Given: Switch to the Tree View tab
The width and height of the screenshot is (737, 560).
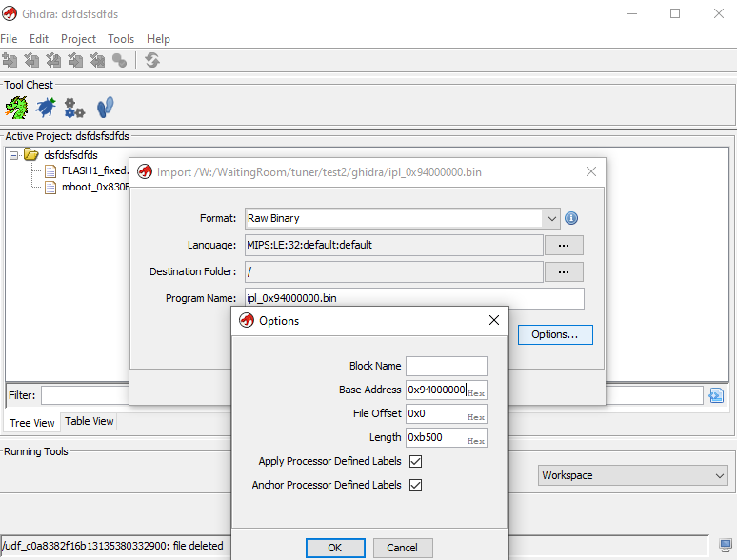Looking at the screenshot, I should click(x=32, y=423).
